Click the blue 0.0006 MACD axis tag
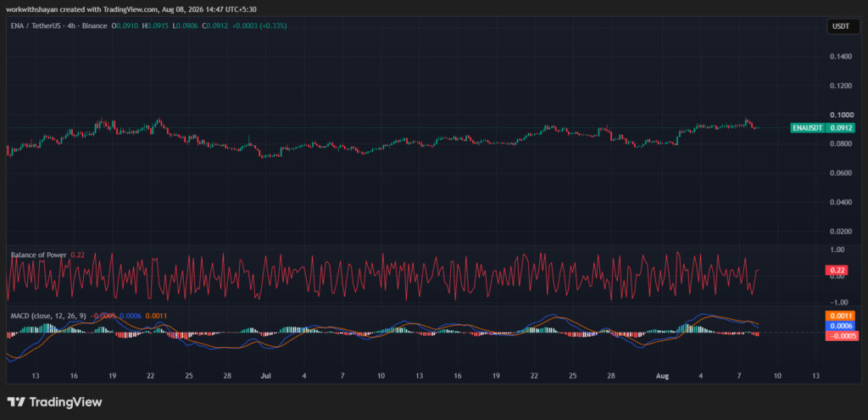 (840, 326)
